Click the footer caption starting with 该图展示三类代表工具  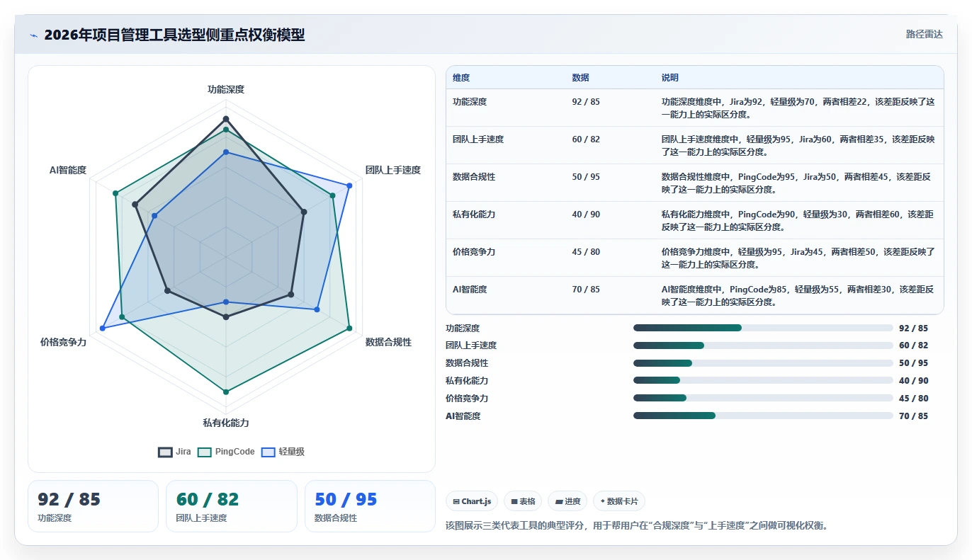[637, 525]
